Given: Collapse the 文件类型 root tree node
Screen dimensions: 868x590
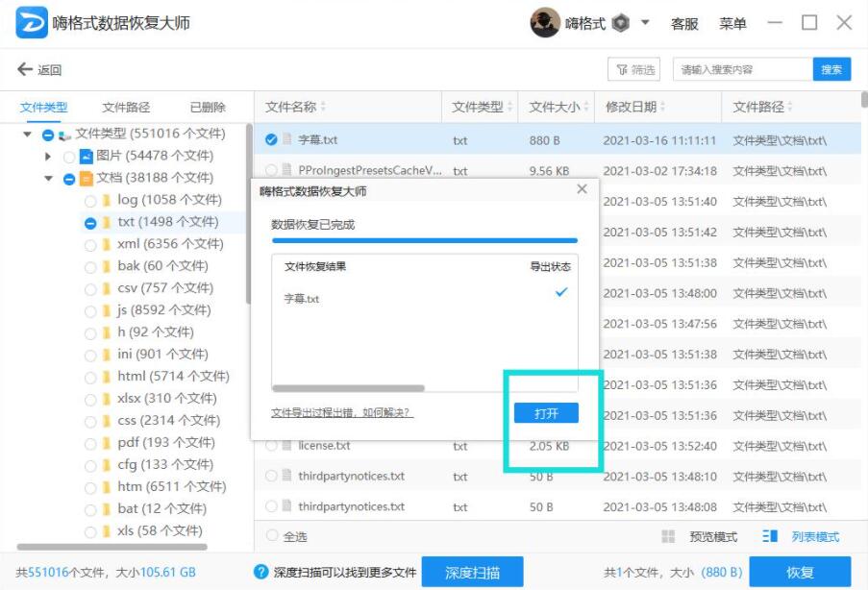Looking at the screenshot, I should tap(27, 134).
